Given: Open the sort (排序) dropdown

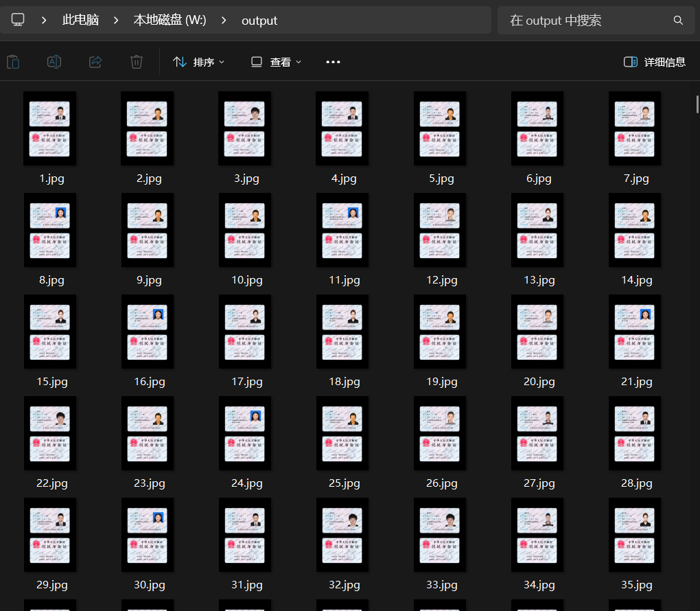Looking at the screenshot, I should (x=198, y=62).
